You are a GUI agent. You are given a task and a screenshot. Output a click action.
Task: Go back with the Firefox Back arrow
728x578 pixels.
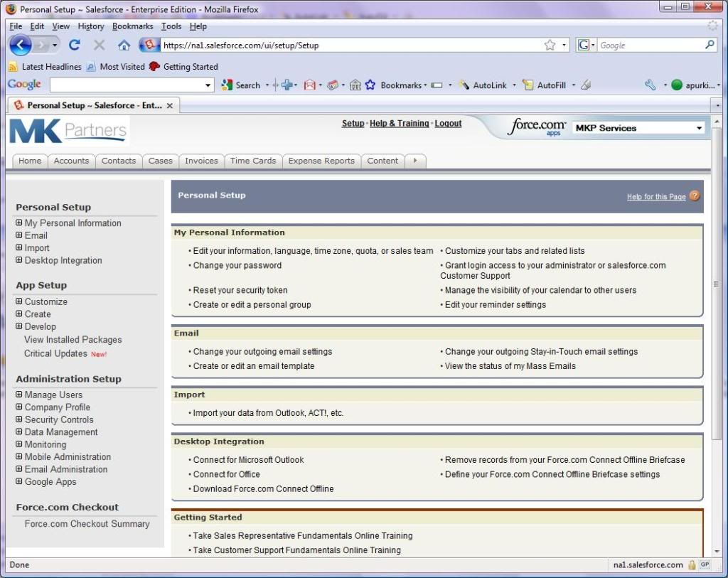20,45
